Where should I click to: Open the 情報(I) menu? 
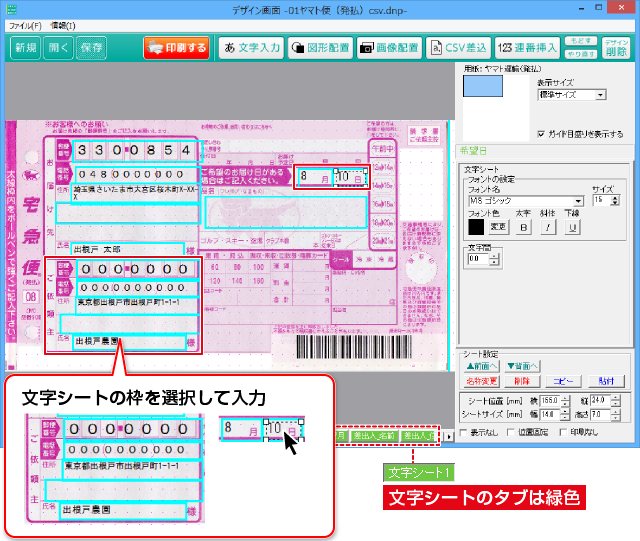point(63,26)
